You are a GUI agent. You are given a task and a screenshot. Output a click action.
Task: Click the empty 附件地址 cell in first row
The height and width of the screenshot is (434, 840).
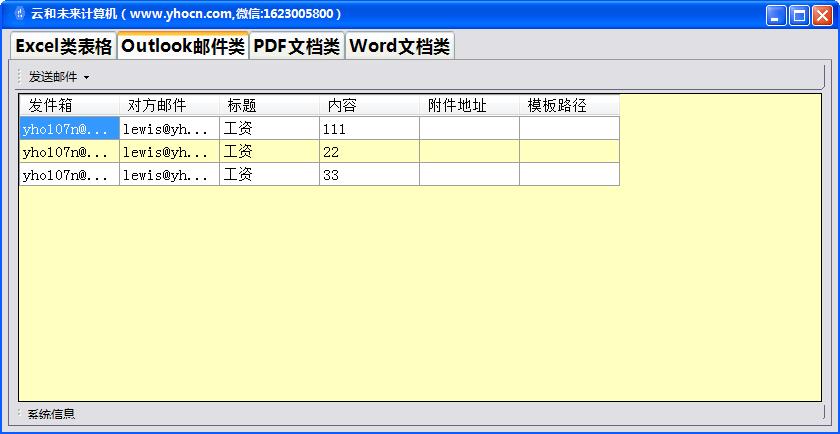point(469,128)
